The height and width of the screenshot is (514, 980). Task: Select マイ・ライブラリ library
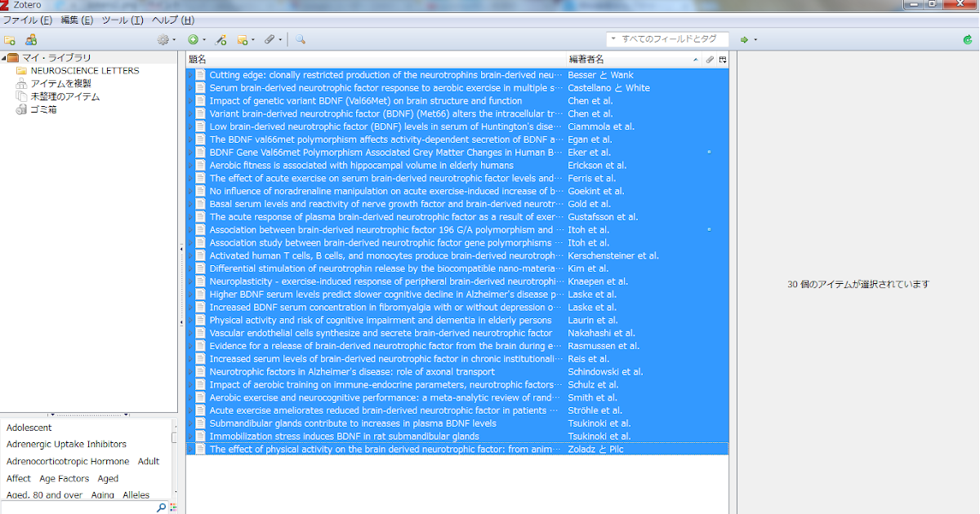point(56,58)
